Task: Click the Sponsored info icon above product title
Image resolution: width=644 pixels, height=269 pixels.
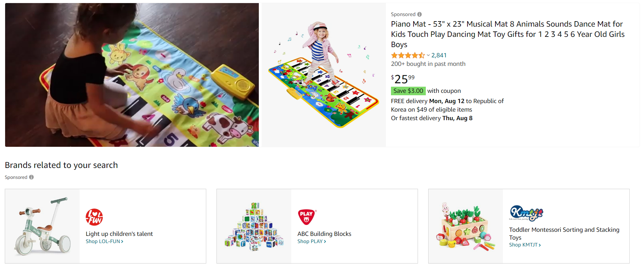Action: tap(419, 14)
